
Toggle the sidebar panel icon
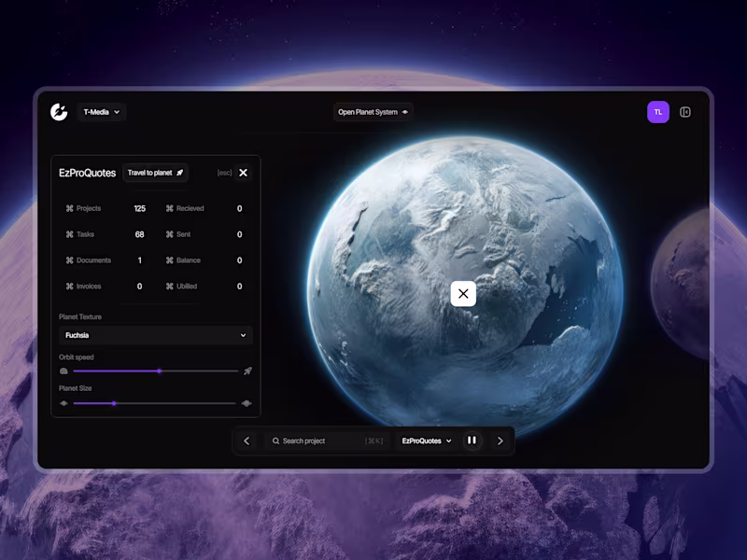(x=685, y=112)
